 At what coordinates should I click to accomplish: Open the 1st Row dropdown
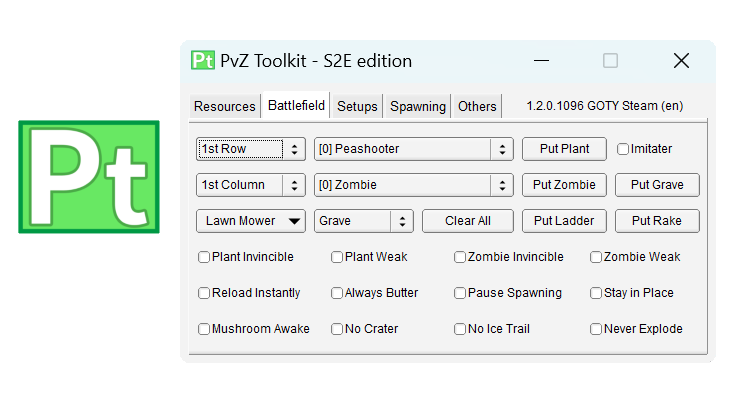click(251, 149)
